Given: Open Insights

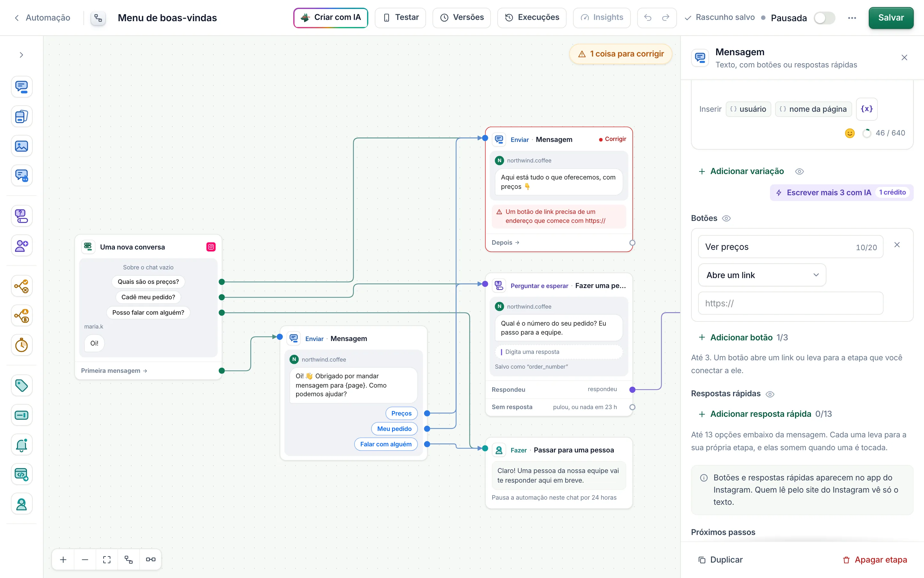Looking at the screenshot, I should tap(601, 18).
